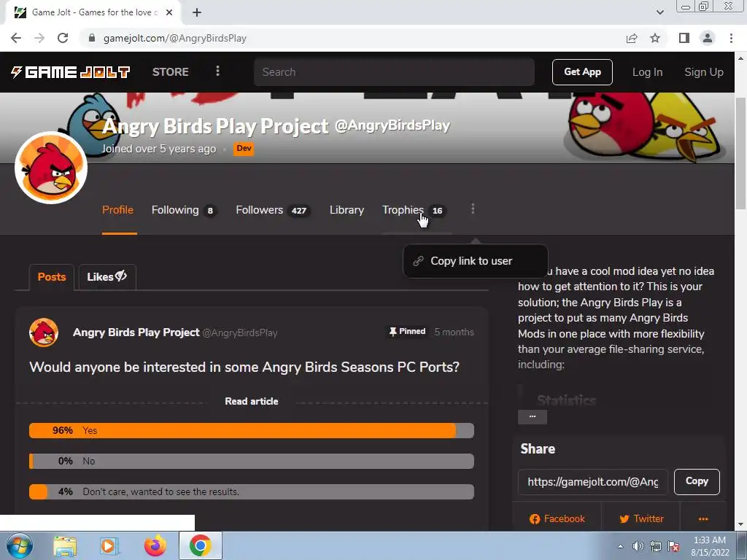This screenshot has width=747, height=560.
Task: Click the browser forward arrow
Action: coord(39,38)
